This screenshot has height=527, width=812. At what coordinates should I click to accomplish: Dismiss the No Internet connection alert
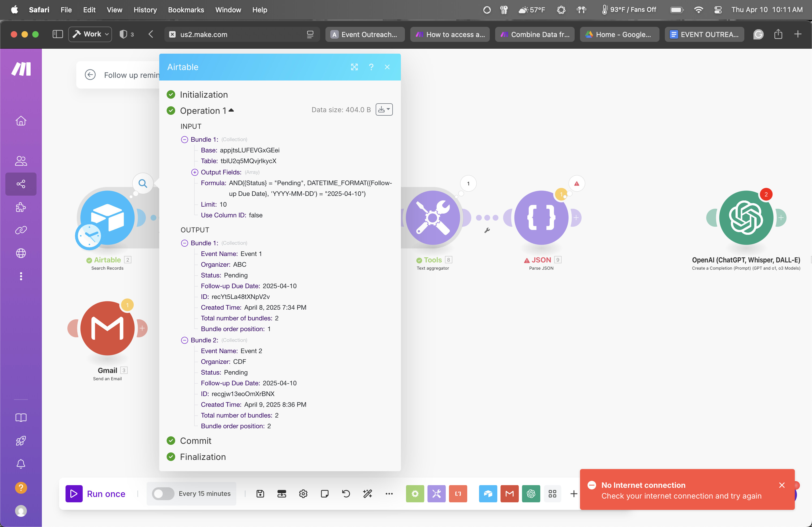(782, 485)
